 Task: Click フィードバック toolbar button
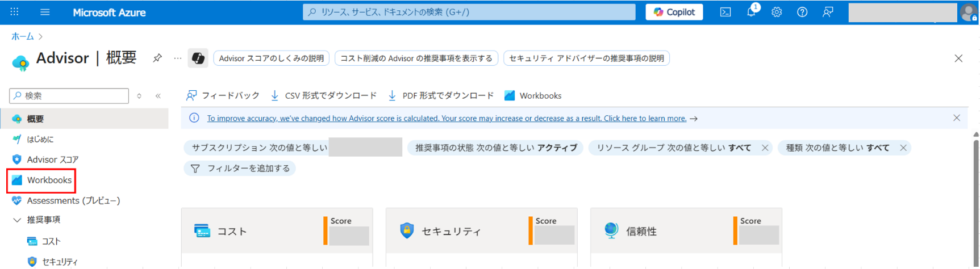223,95
